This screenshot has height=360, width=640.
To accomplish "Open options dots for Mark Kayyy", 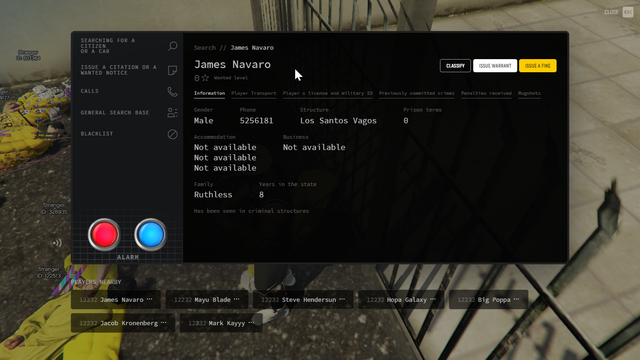I will click(251, 323).
